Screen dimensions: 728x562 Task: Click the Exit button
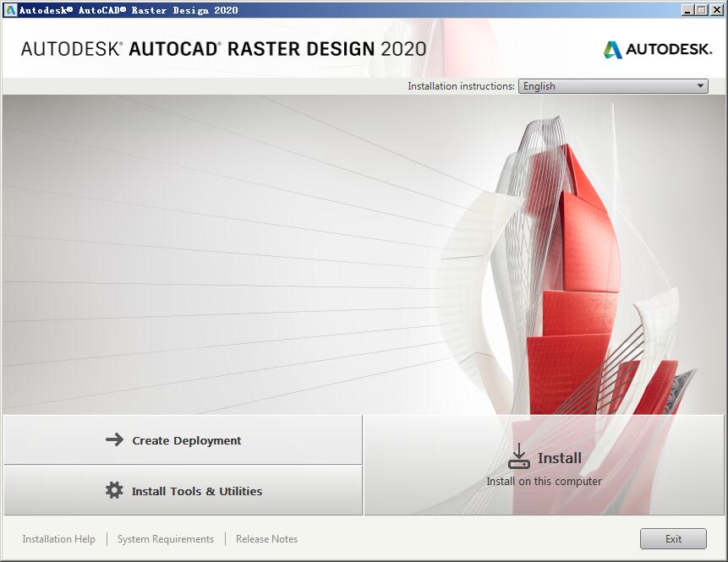(673, 538)
